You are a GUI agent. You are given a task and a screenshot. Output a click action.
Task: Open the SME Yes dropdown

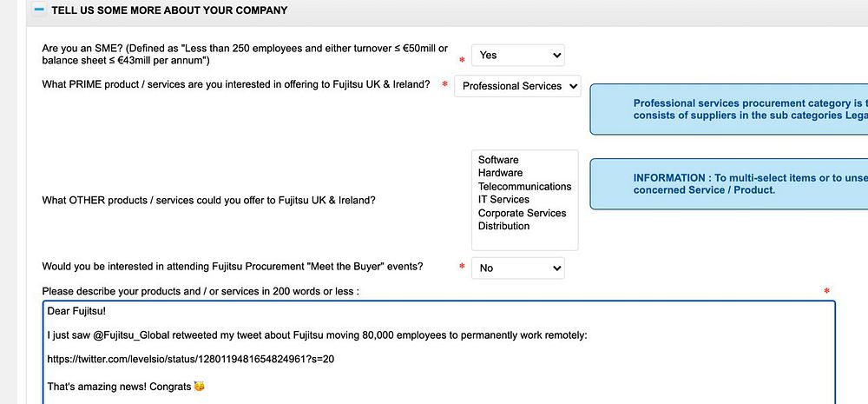[x=517, y=55]
